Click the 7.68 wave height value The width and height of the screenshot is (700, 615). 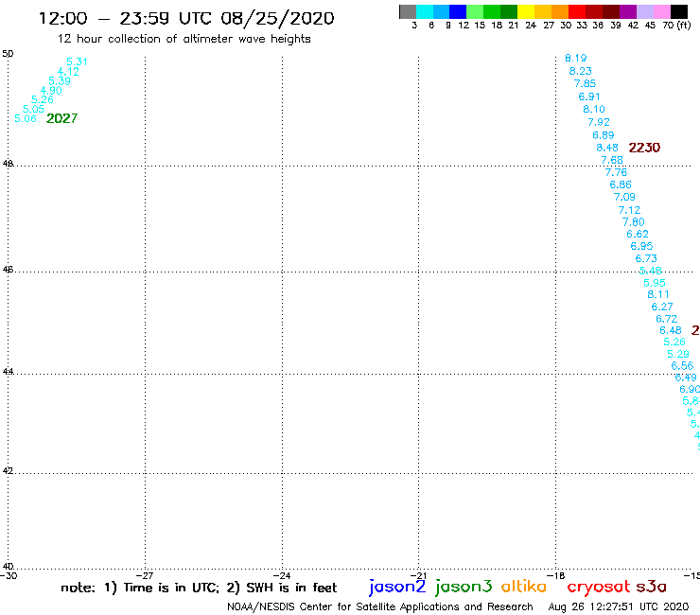pyautogui.click(x=612, y=160)
